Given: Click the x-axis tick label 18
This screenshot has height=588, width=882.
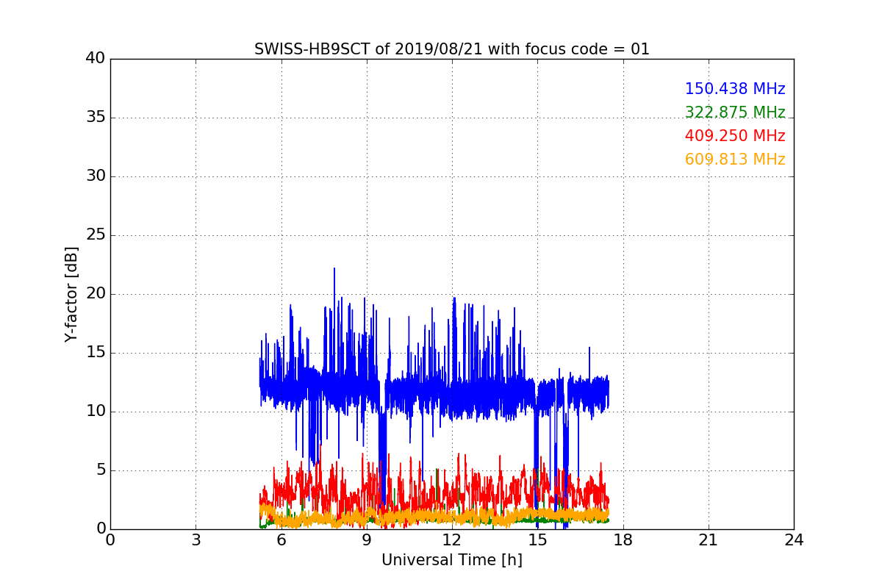Looking at the screenshot, I should [x=623, y=540].
